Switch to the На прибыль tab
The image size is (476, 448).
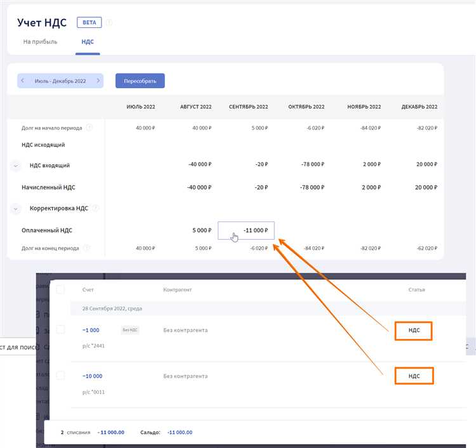pos(41,42)
